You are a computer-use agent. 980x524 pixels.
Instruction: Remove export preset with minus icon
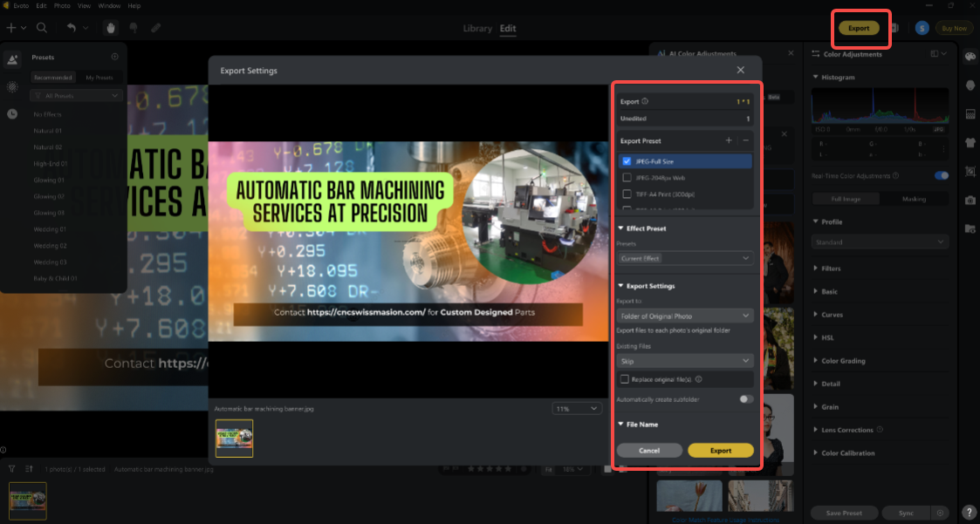(x=745, y=140)
